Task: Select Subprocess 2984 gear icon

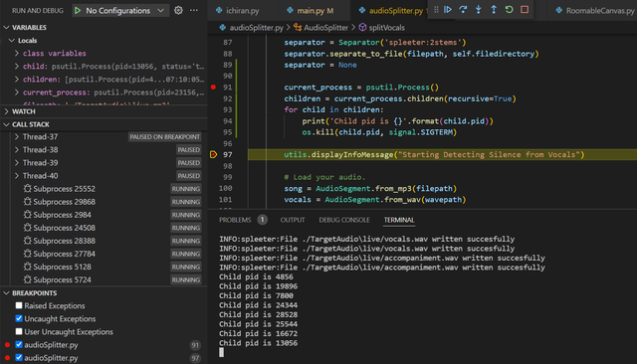Action: (27, 214)
